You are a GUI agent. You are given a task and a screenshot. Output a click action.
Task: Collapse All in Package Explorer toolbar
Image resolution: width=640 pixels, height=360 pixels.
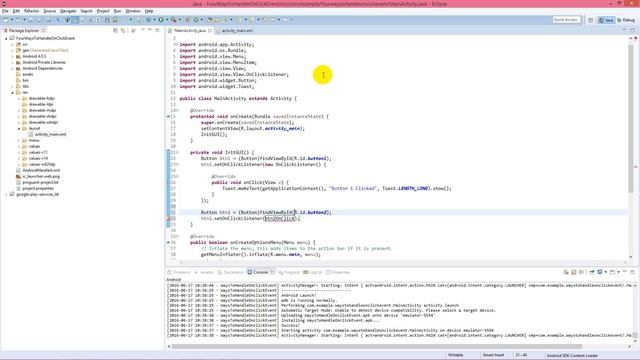(x=115, y=31)
